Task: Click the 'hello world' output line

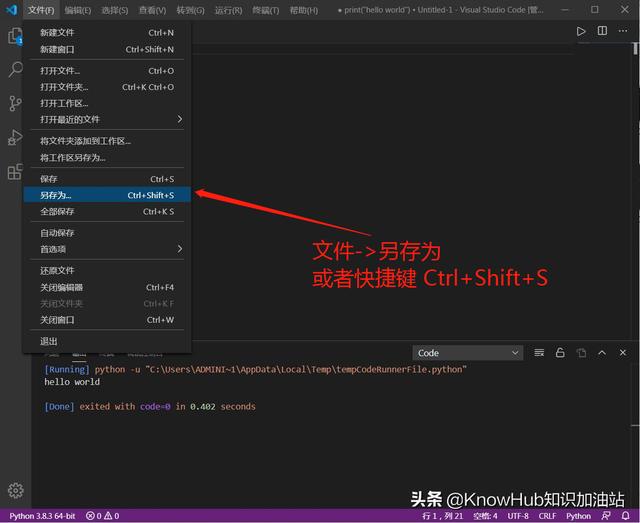Action: [x=72, y=382]
